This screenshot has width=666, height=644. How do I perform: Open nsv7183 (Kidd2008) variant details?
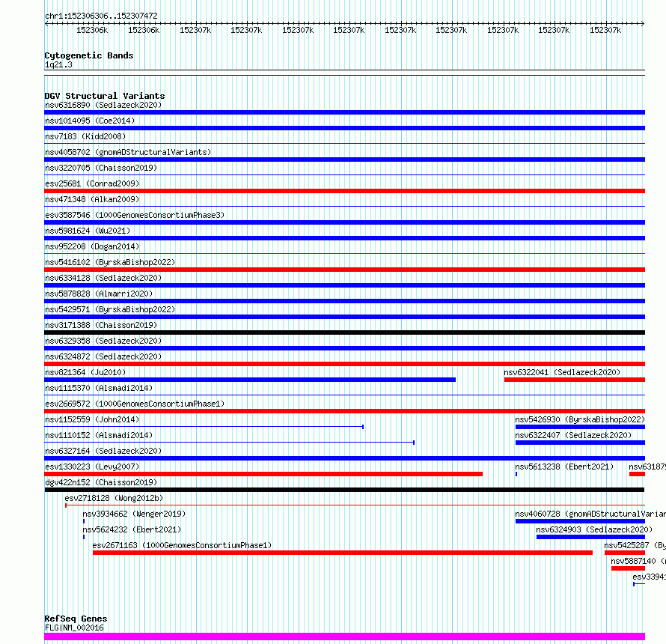click(x=85, y=136)
